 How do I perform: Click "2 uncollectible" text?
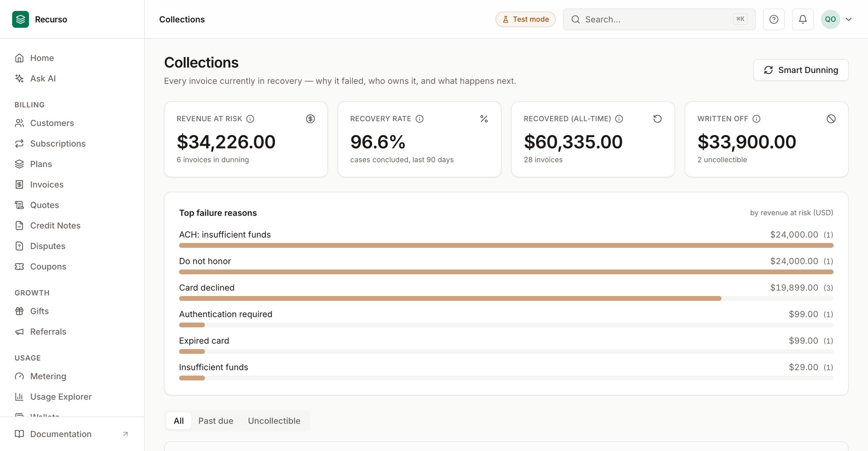722,159
